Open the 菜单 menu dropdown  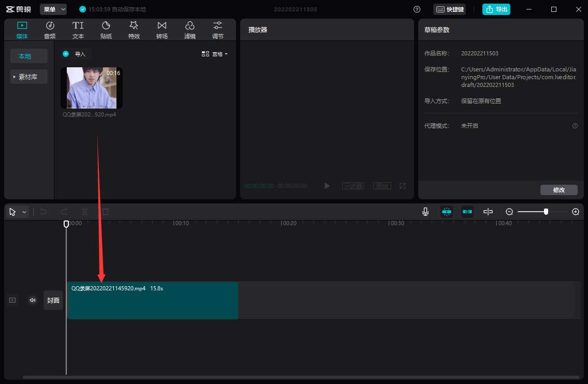(53, 9)
